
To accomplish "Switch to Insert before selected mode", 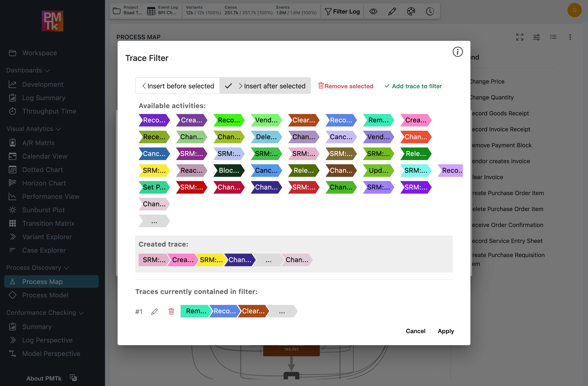I will pyautogui.click(x=177, y=86).
